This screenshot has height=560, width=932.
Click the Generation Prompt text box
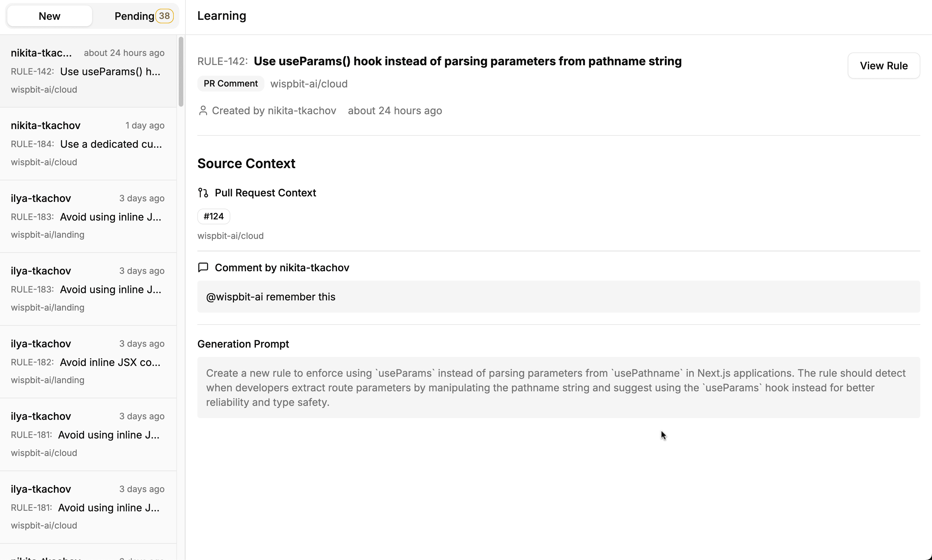pyautogui.click(x=558, y=388)
